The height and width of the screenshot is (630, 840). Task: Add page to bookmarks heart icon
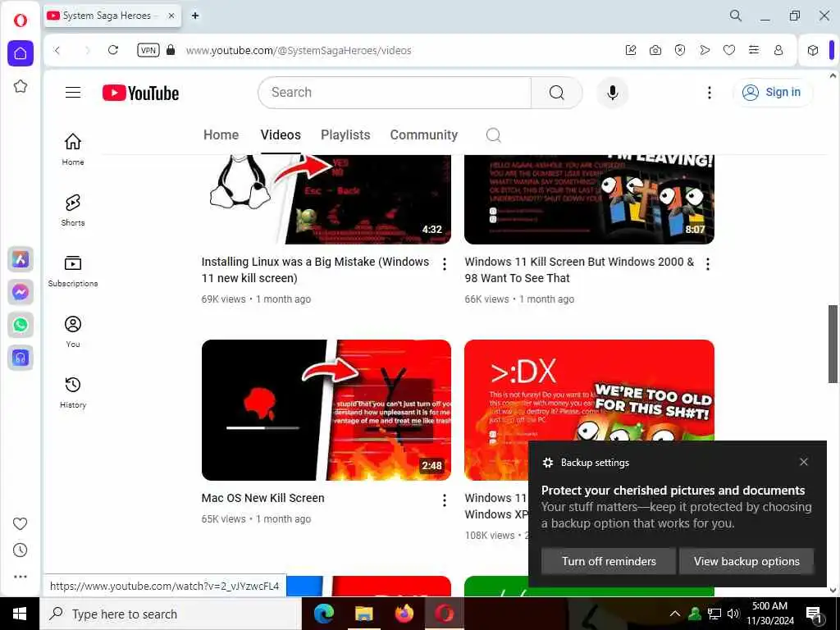pyautogui.click(x=729, y=50)
